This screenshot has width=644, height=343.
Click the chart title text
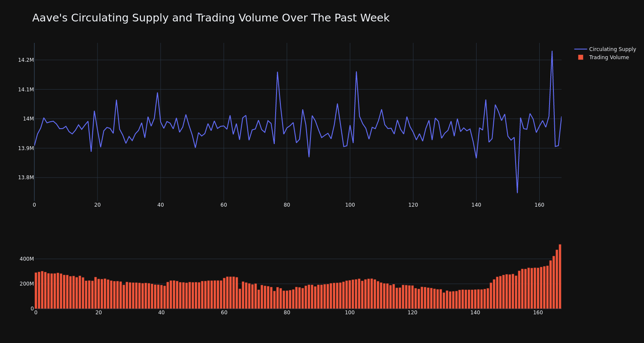[211, 18]
